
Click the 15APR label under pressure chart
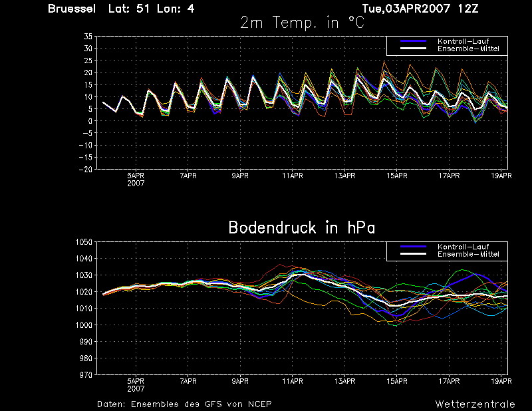(x=397, y=381)
